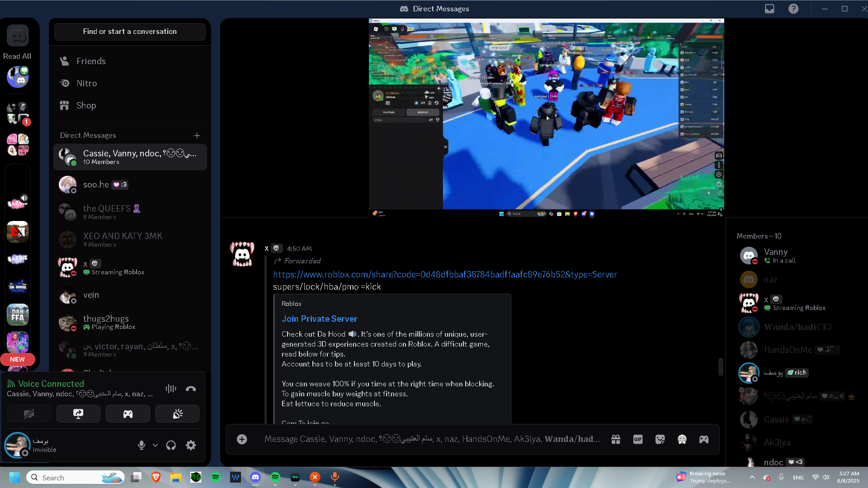Open noise suppression options in voice panel
This screenshot has width=868, height=488.
click(x=171, y=389)
